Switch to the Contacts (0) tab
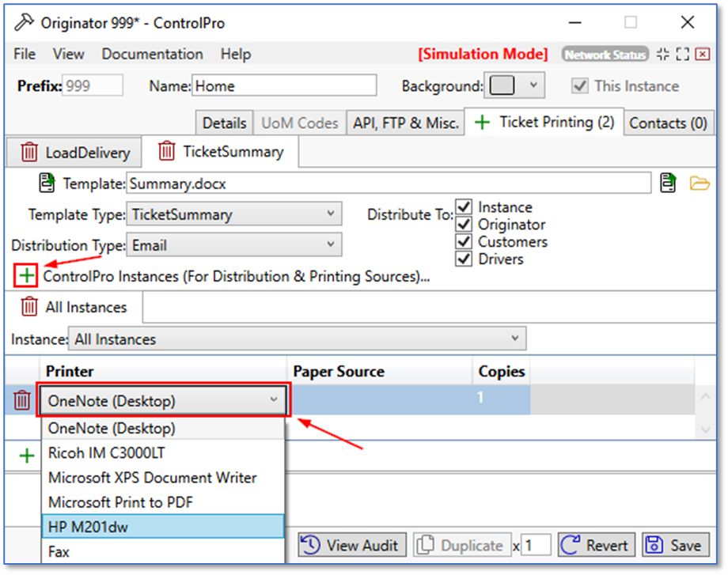The image size is (728, 575). (668, 123)
